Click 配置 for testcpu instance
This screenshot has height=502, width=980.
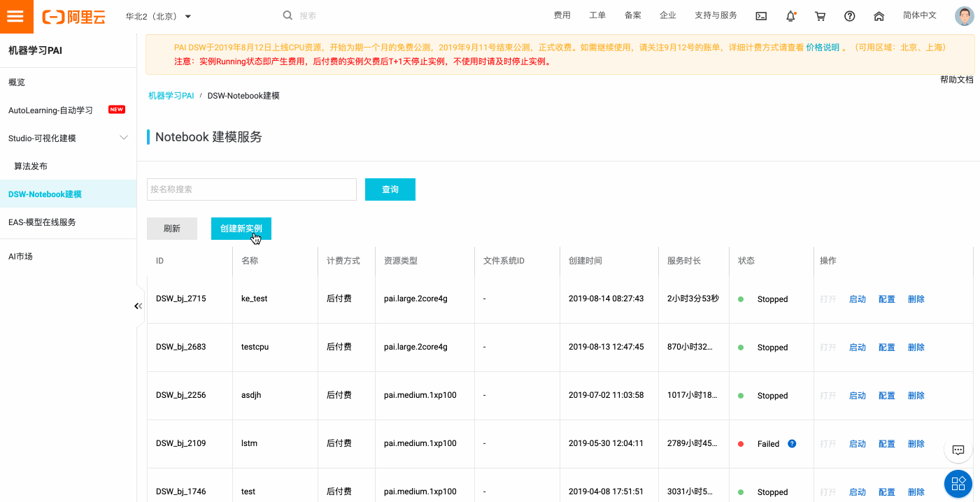click(887, 347)
